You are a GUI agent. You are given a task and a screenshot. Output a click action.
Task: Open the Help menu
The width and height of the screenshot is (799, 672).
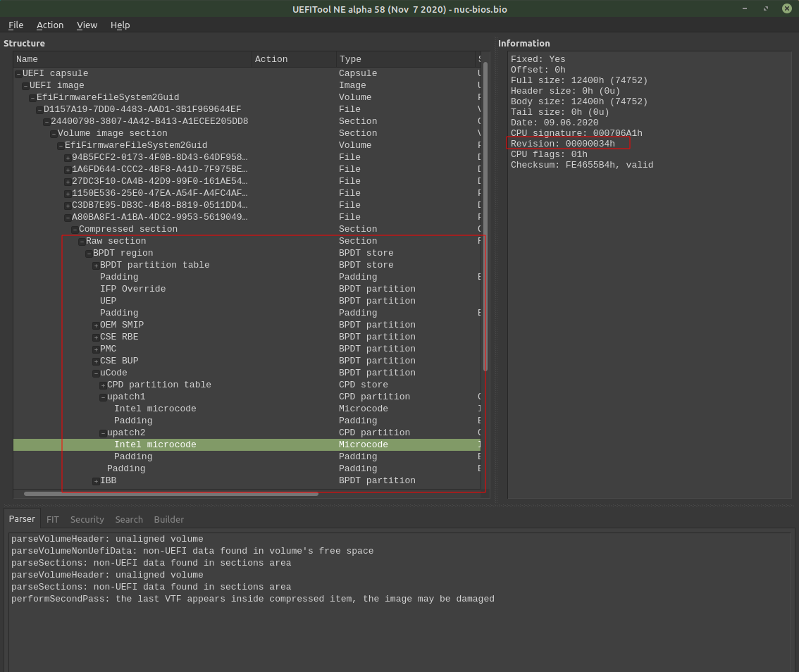[120, 25]
